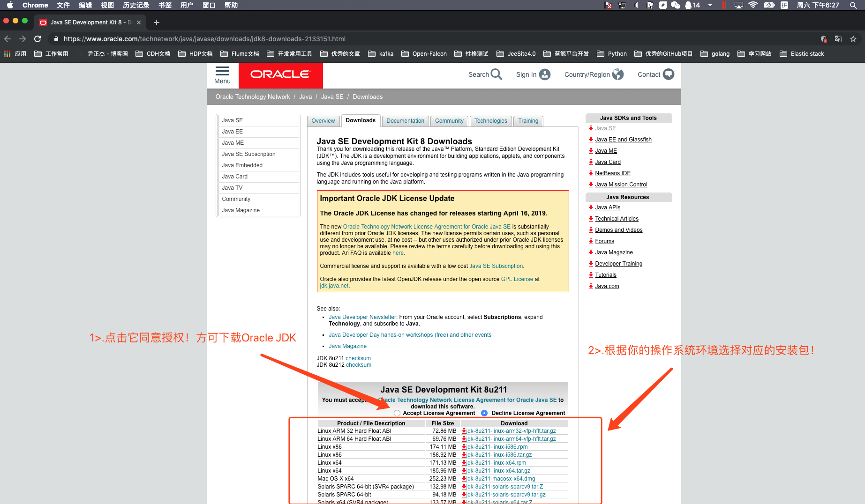865x504 pixels.
Task: Open the Apple menu
Action: (x=10, y=5)
